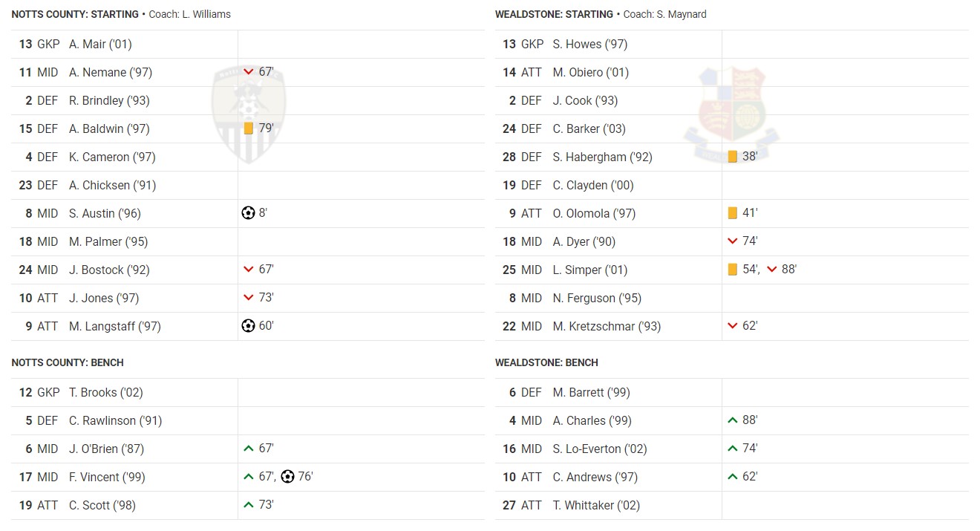Click A. Nemane's red substitution-off arrow

[x=249, y=72]
